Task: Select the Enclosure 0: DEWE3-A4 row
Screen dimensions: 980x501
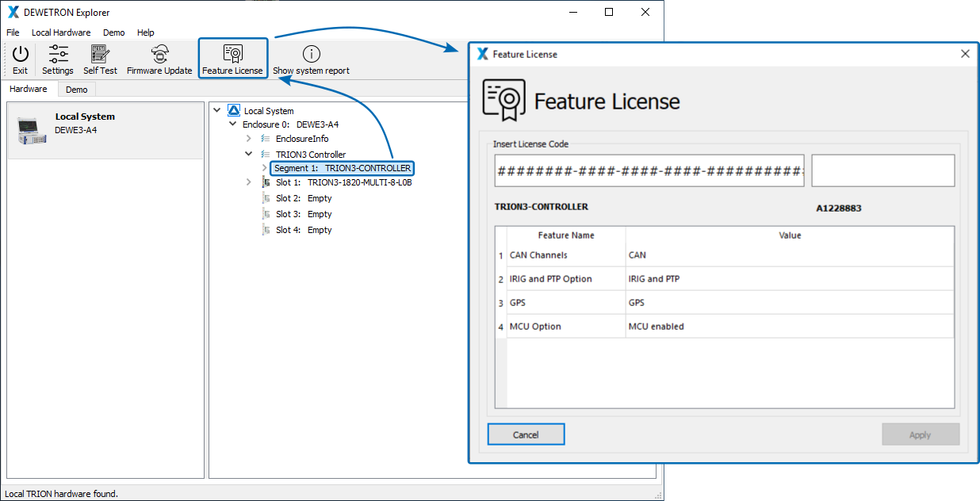Action: pyautogui.click(x=290, y=124)
